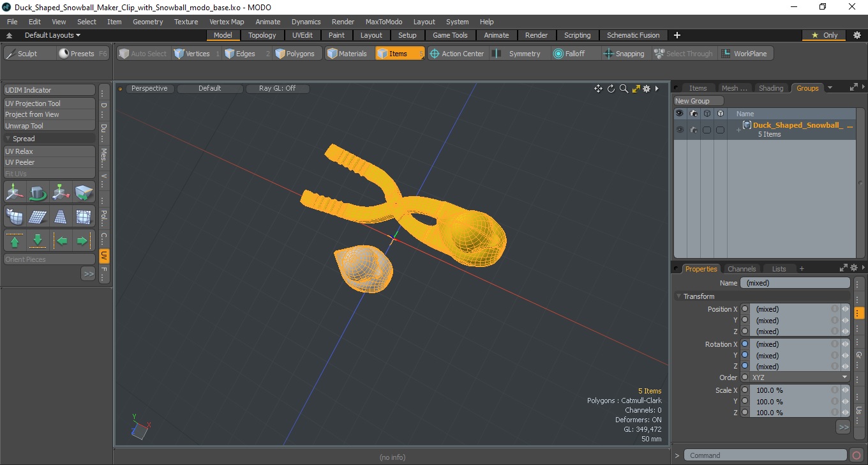Toggle the Rotation Z keyframe circle
Viewport: 868px width, 465px height.
[744, 367]
